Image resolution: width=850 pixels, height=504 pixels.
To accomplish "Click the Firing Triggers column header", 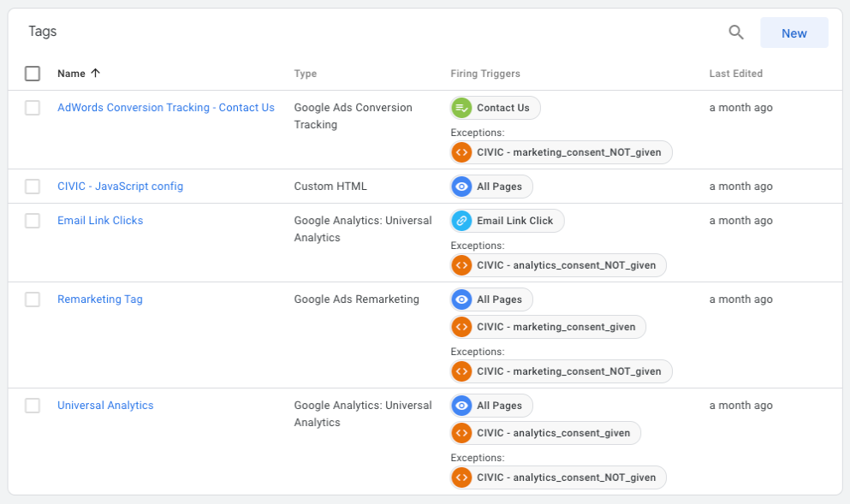I will point(485,74).
